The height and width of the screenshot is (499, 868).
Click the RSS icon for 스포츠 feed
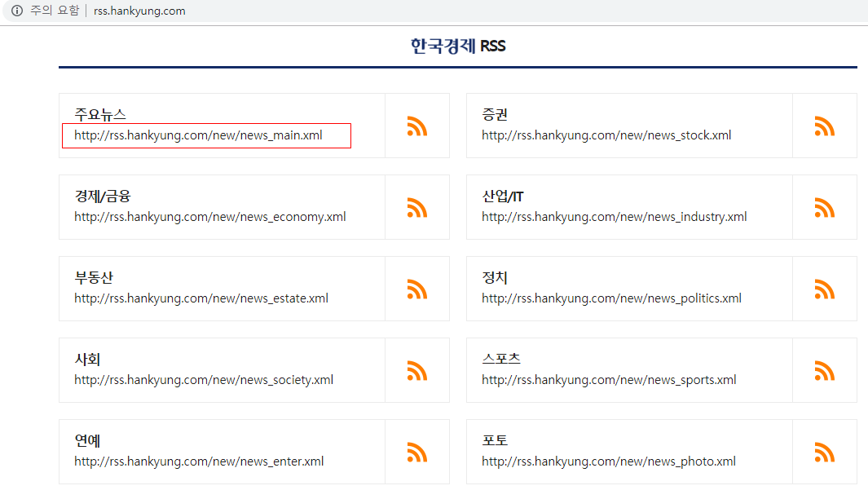pos(824,370)
